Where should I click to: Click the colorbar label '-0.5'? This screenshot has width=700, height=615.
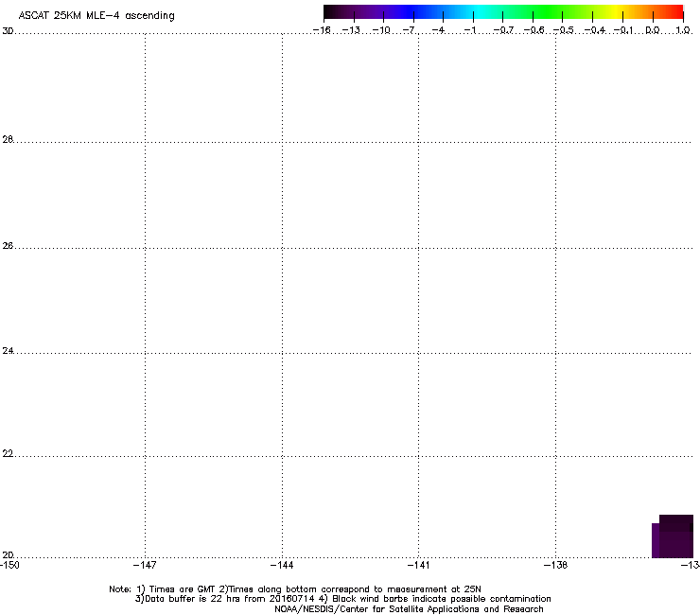click(563, 30)
